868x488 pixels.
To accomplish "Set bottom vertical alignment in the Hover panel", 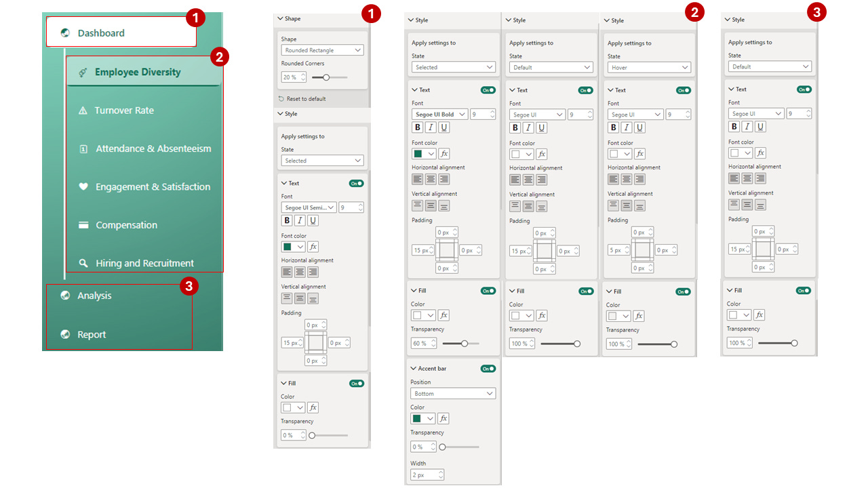I will (x=639, y=205).
